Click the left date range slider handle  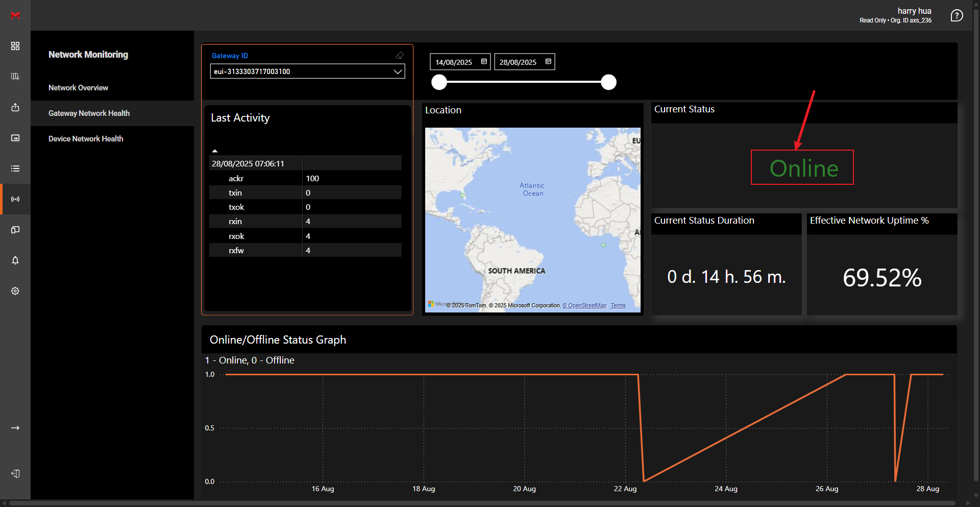tap(439, 82)
